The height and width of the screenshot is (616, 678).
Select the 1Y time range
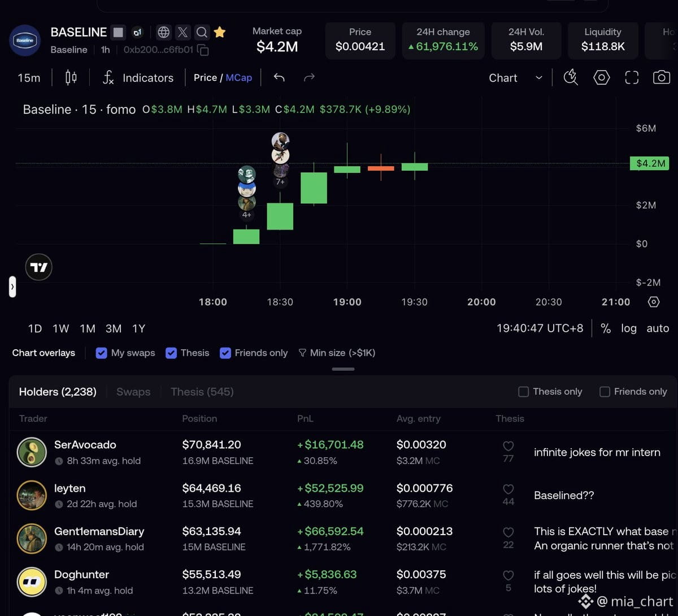click(x=139, y=328)
